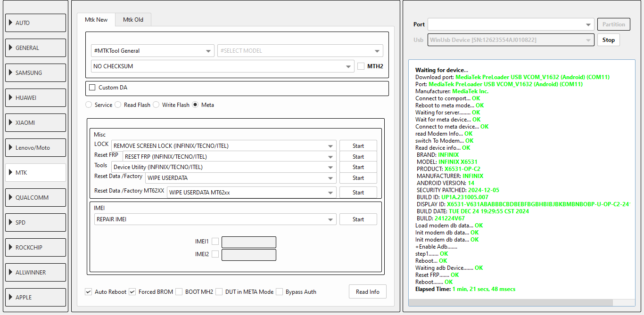The width and height of the screenshot is (644, 315).
Task: Click the SECURITY PATCHED: 2024-12-05 line
Action: click(x=458, y=190)
